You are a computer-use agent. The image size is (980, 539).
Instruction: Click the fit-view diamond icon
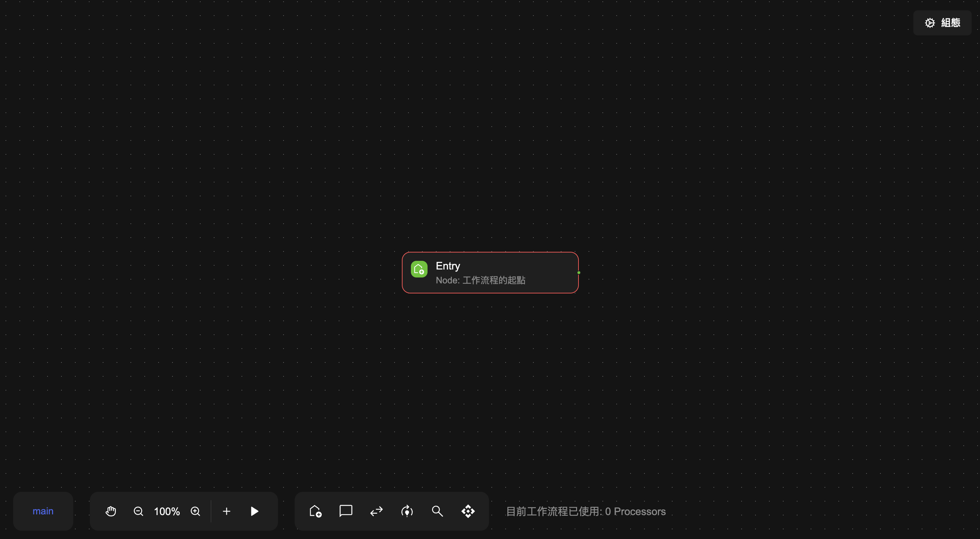(468, 511)
